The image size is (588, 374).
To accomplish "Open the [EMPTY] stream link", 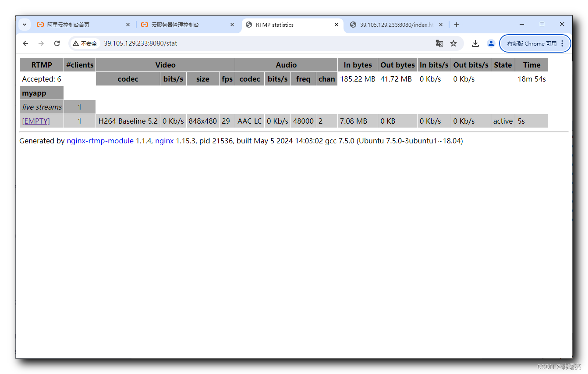I will (36, 121).
